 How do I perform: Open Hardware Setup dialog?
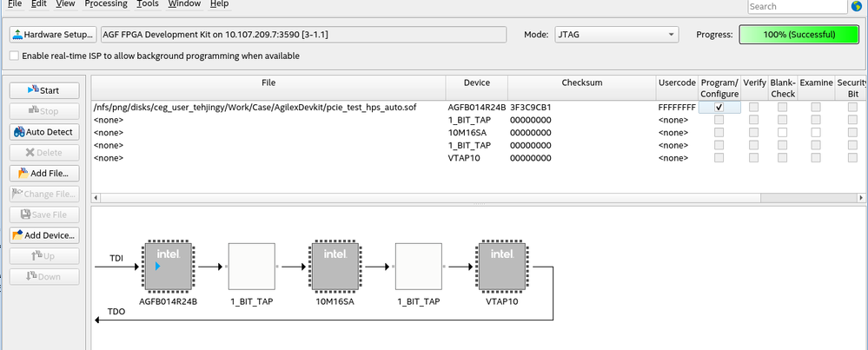point(52,36)
